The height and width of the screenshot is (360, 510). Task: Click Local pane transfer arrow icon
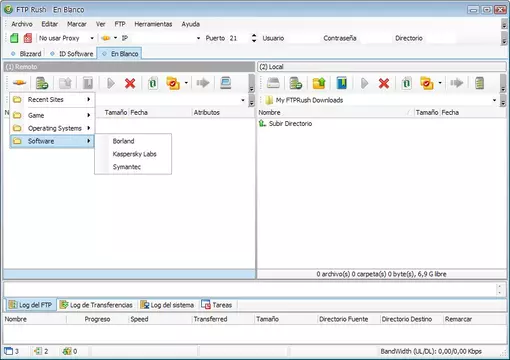[x=457, y=83]
